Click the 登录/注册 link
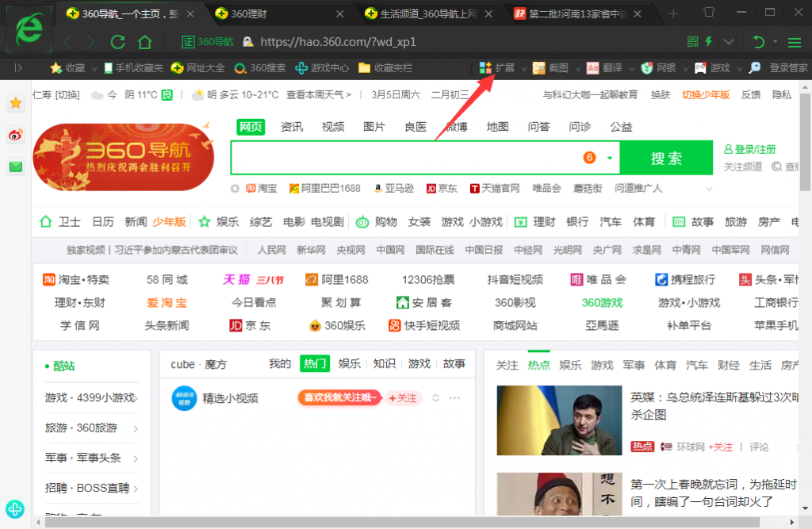 [749, 150]
